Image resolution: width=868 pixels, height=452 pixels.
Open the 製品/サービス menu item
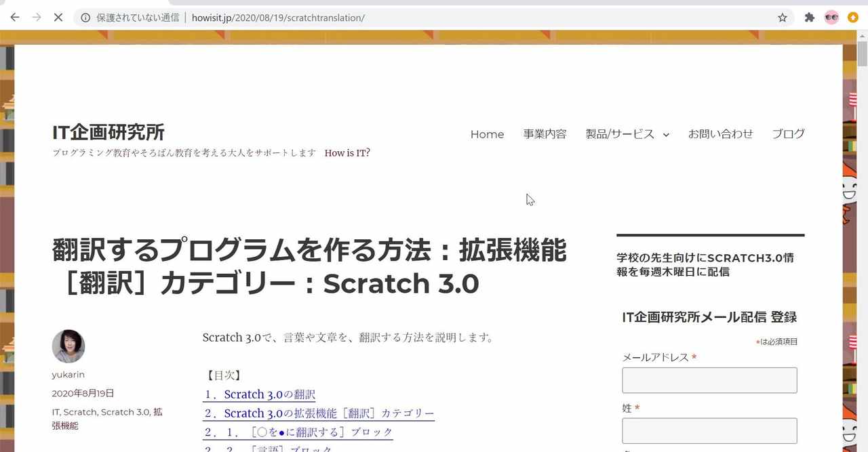point(620,134)
